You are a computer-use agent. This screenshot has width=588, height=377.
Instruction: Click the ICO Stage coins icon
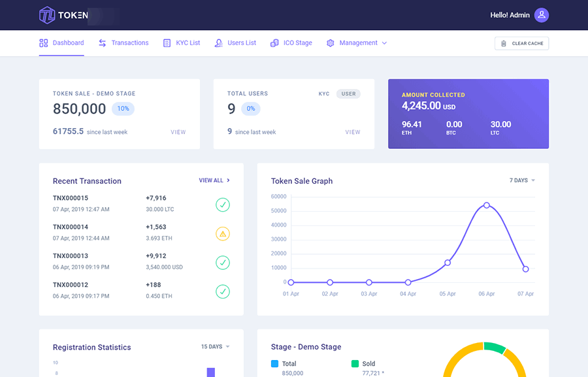tap(274, 43)
